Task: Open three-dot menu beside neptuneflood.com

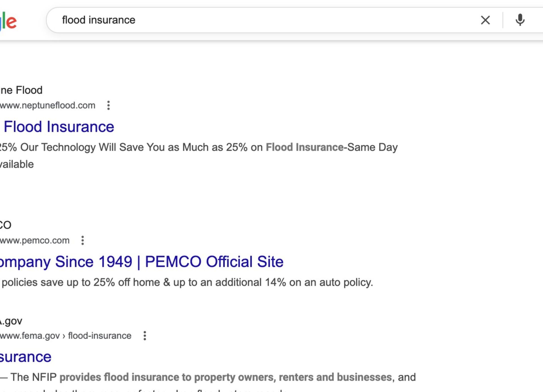Action: coord(108,105)
